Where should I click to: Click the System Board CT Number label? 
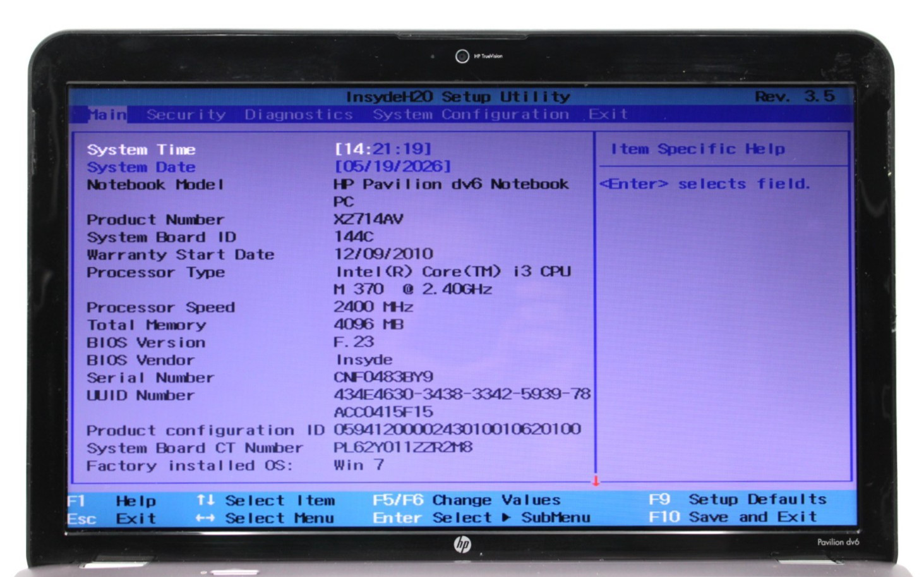point(195,448)
